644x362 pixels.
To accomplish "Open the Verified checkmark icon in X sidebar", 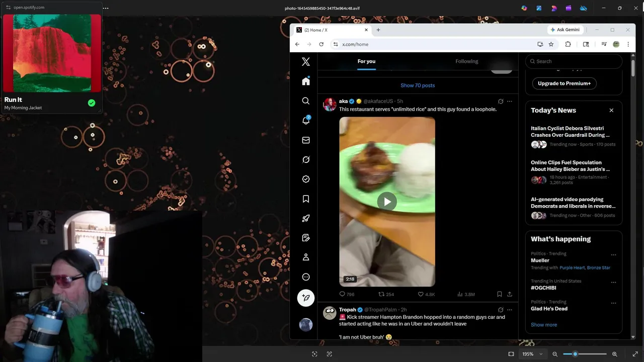I will pos(306,179).
